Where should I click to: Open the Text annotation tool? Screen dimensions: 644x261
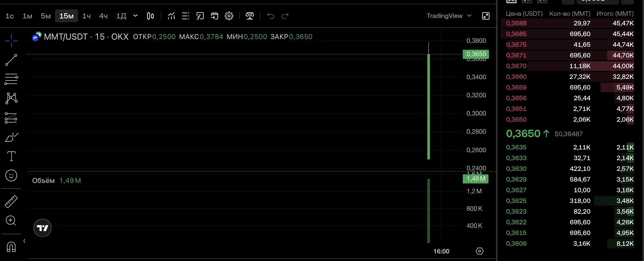pos(11,156)
